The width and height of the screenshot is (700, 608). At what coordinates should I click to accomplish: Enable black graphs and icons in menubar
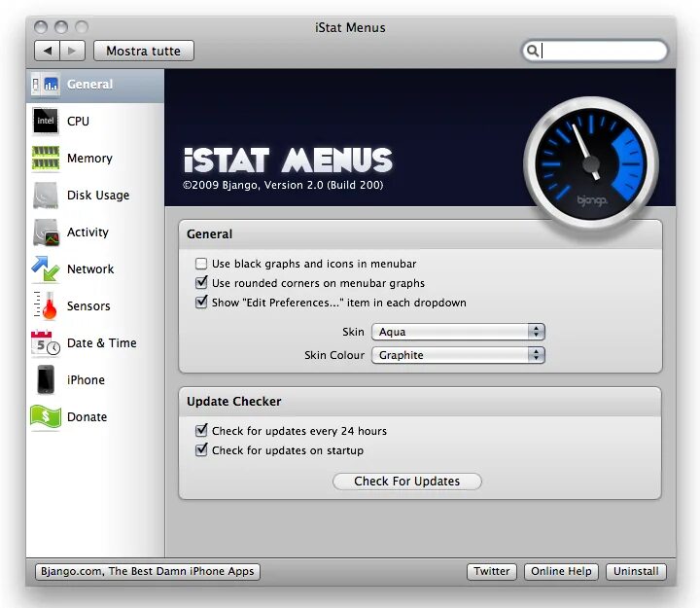click(201, 264)
